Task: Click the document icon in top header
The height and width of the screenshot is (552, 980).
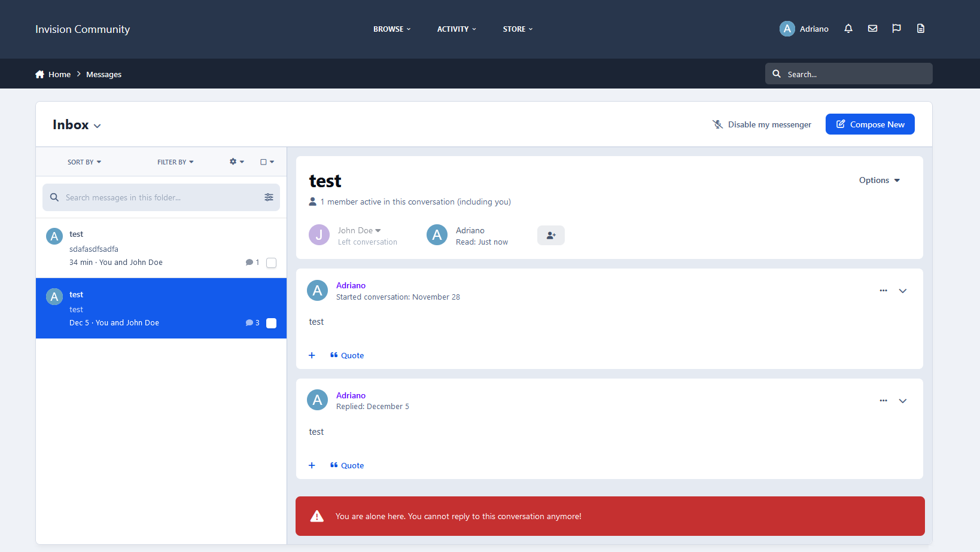Action: click(x=921, y=29)
